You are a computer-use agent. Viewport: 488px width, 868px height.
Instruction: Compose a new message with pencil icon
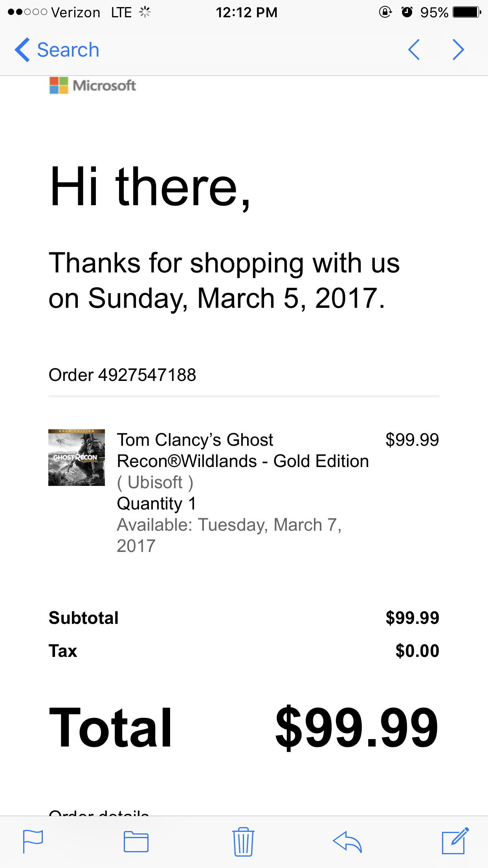(x=455, y=841)
